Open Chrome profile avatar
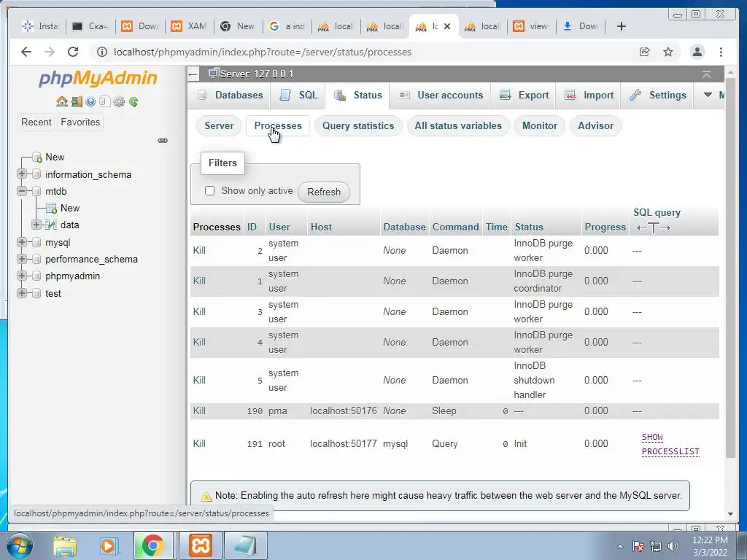This screenshot has width=747, height=560. click(x=697, y=52)
